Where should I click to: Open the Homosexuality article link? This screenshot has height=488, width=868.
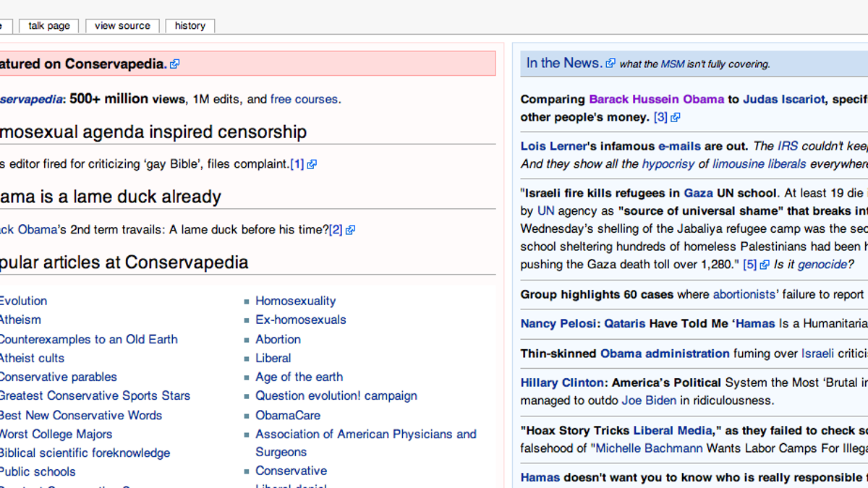coord(295,301)
